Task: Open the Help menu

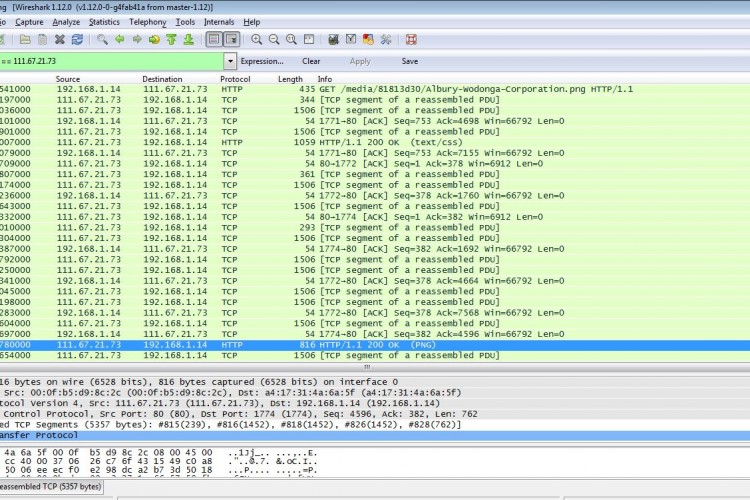Action: [252, 22]
